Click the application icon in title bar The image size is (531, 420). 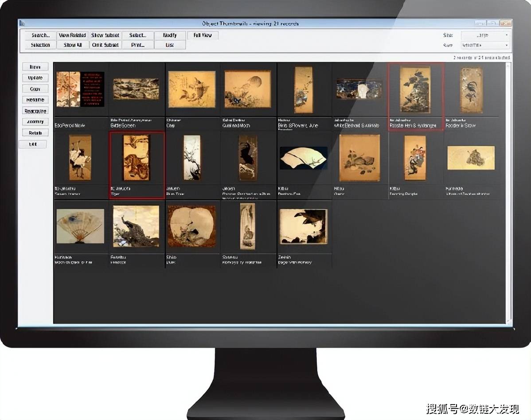22,23
